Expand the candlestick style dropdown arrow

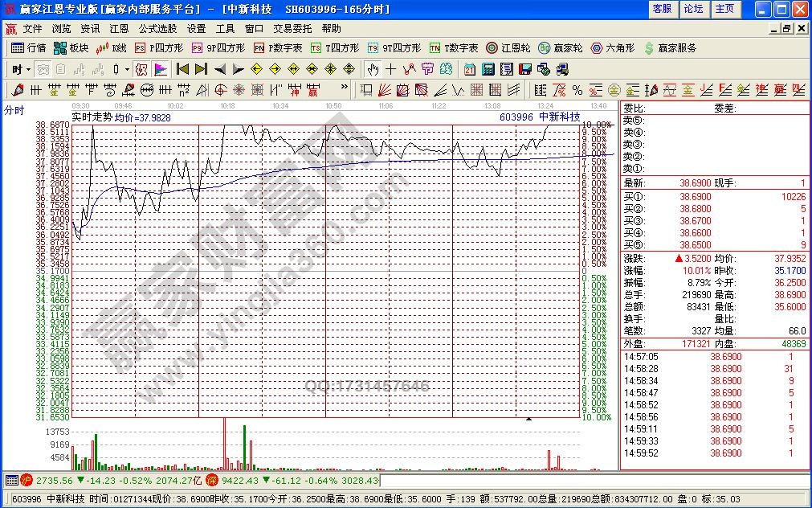127,69
